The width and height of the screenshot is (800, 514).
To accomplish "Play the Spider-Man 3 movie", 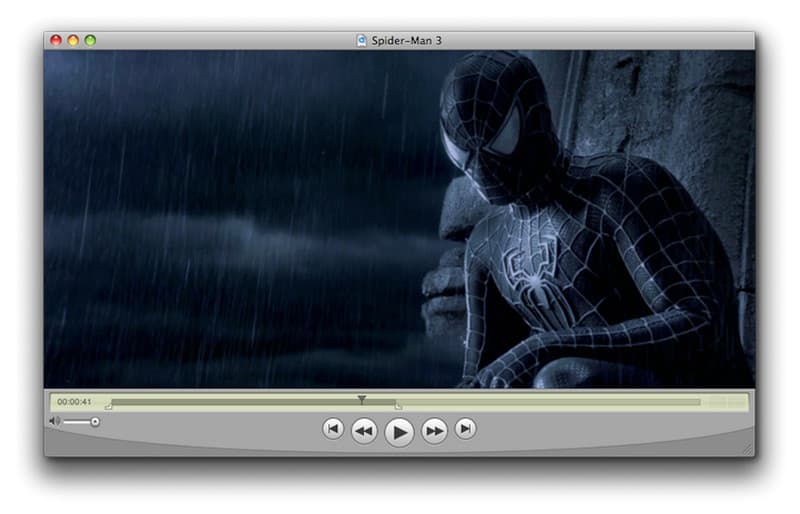I will tap(399, 432).
